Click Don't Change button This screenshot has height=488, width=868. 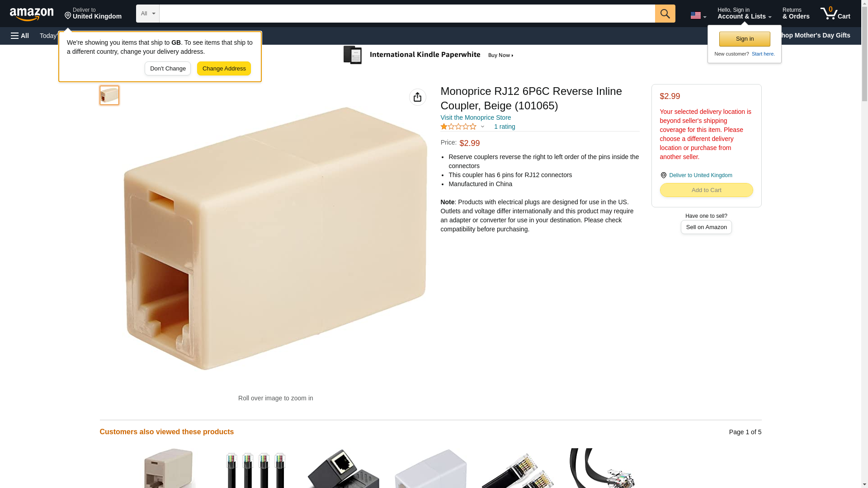168,69
